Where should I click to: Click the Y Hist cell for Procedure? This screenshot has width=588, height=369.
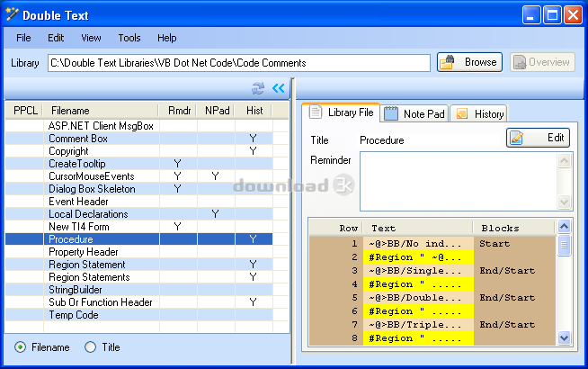click(254, 239)
